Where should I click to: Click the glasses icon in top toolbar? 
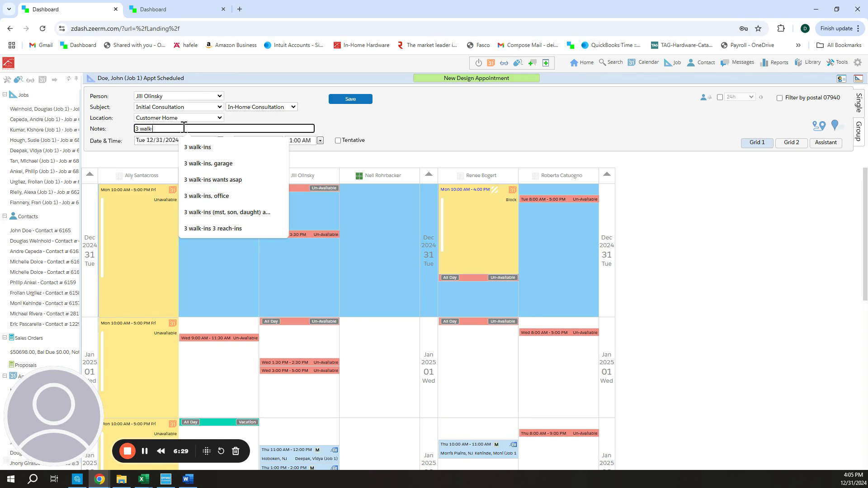(x=504, y=63)
